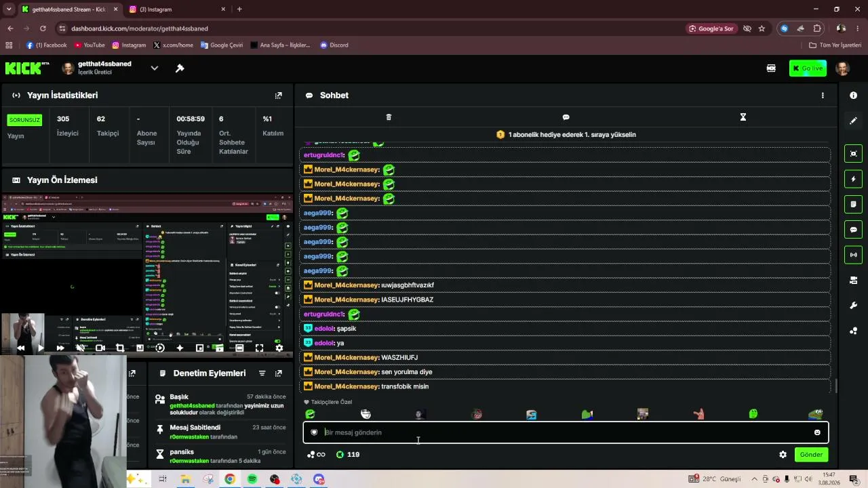Filter the Denetim Eylemleri list

[262, 373]
